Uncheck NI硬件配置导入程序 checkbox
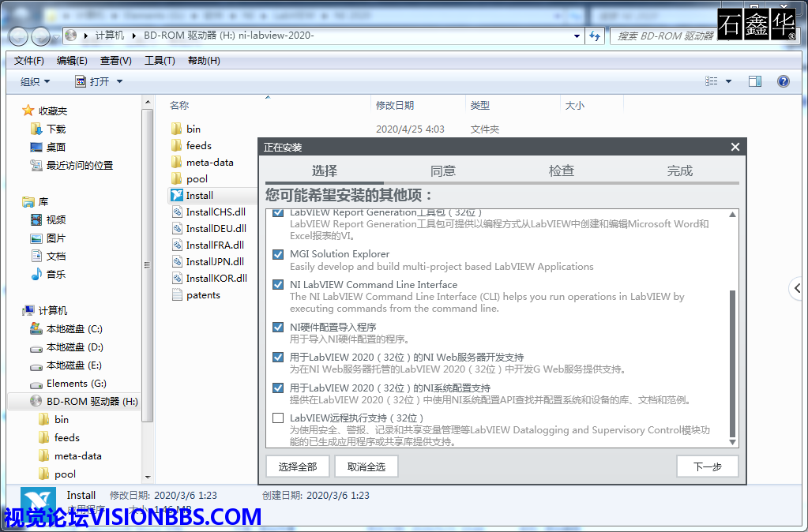808x532 pixels. 278,327
